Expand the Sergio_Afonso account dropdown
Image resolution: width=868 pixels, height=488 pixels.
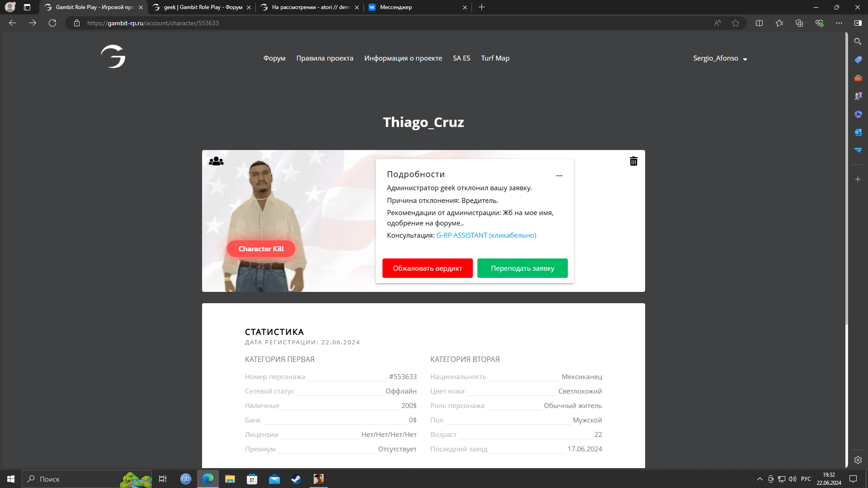[x=720, y=58]
